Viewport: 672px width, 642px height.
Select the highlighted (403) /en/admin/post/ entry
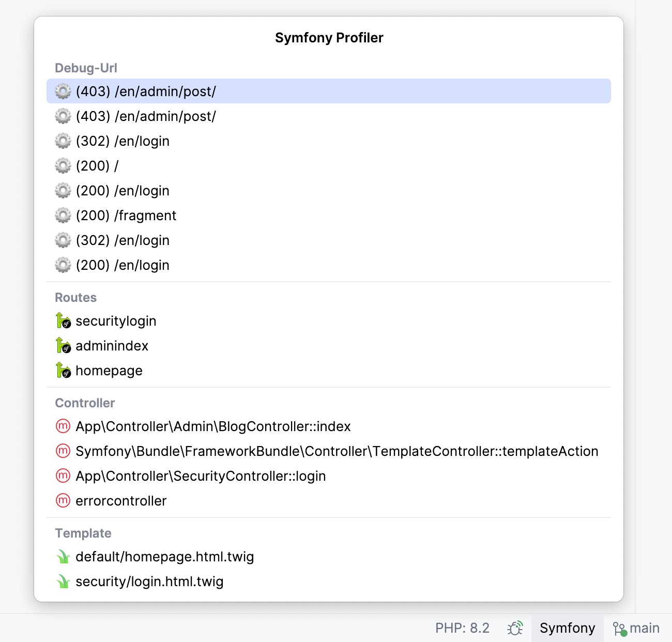(146, 91)
